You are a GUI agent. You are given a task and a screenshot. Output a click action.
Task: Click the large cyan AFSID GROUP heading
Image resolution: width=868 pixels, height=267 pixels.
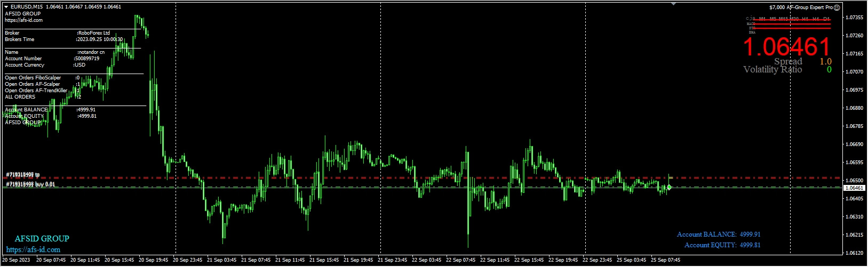coord(42,239)
